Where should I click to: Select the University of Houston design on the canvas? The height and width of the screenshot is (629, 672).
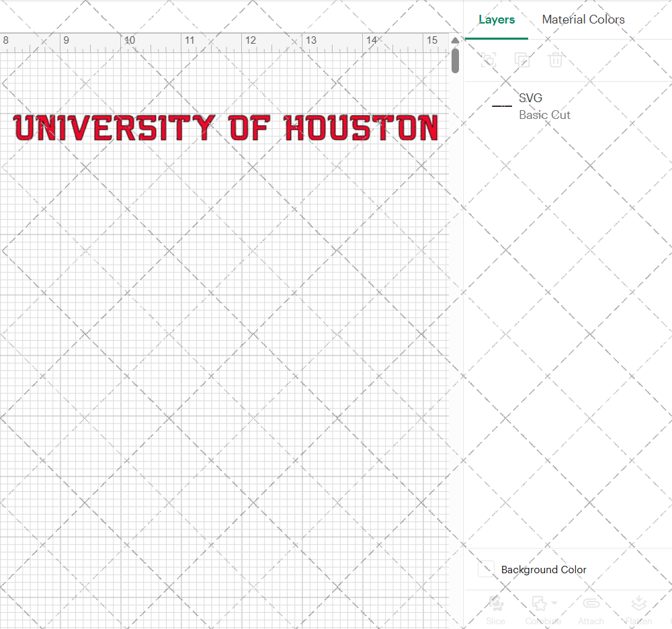[226, 128]
